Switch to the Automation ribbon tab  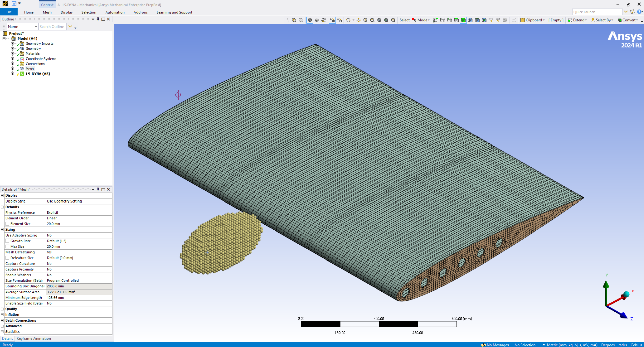[x=115, y=12]
